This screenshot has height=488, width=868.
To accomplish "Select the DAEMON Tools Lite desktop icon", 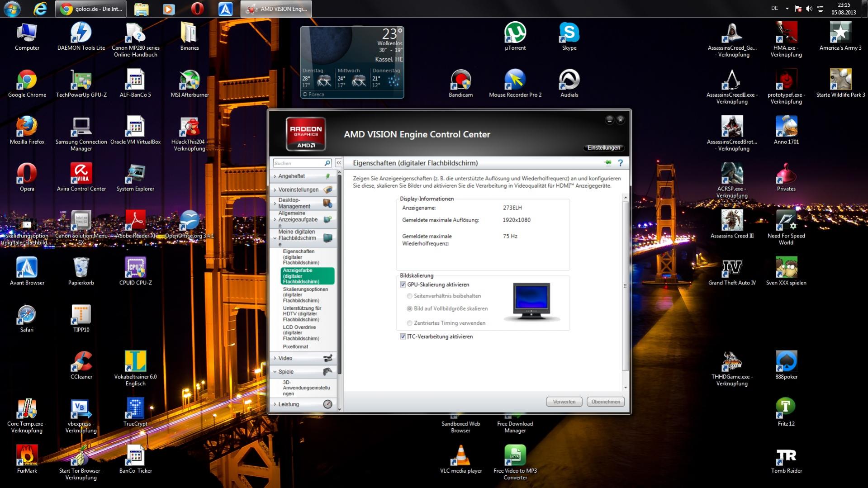I will 81,37.
